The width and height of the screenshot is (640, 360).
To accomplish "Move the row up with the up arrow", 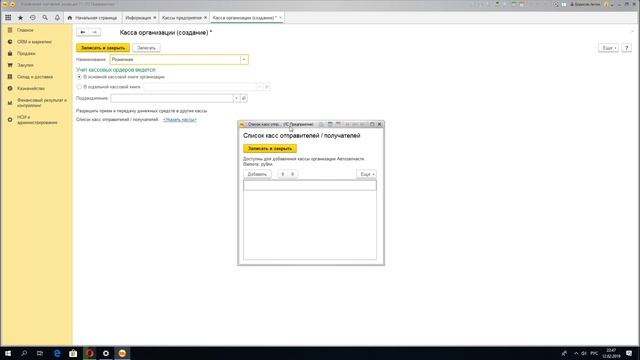I will point(282,174).
